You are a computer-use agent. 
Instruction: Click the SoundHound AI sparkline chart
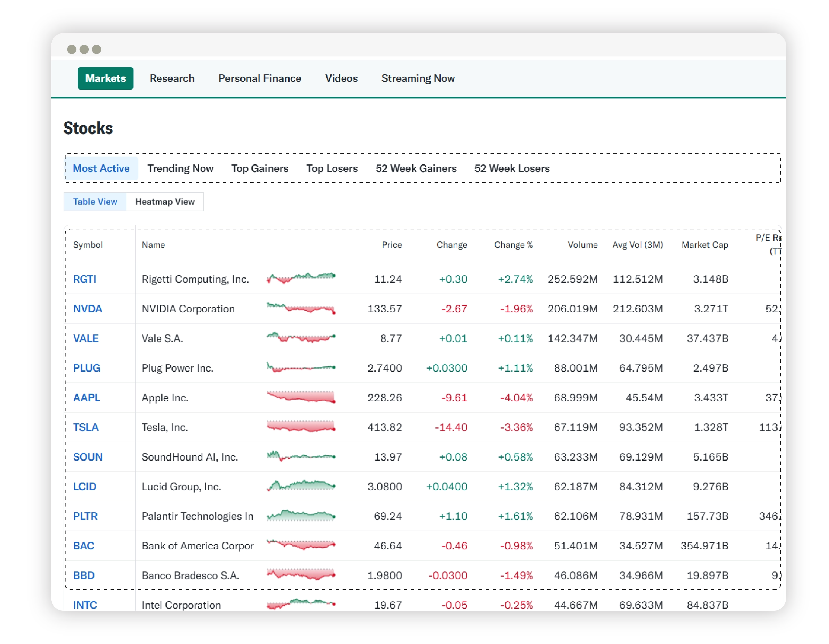(x=301, y=456)
